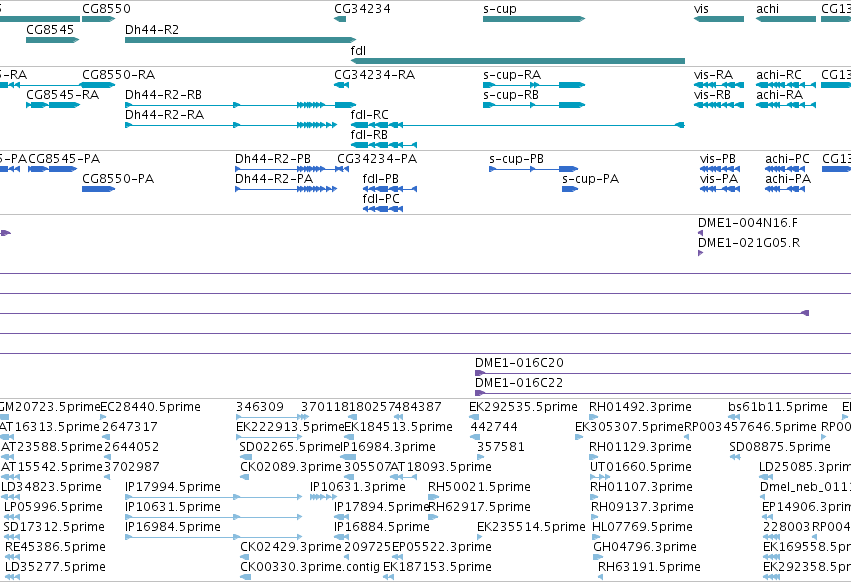Click protein vis-PB label
The width and height of the screenshot is (851, 582).
(717, 159)
